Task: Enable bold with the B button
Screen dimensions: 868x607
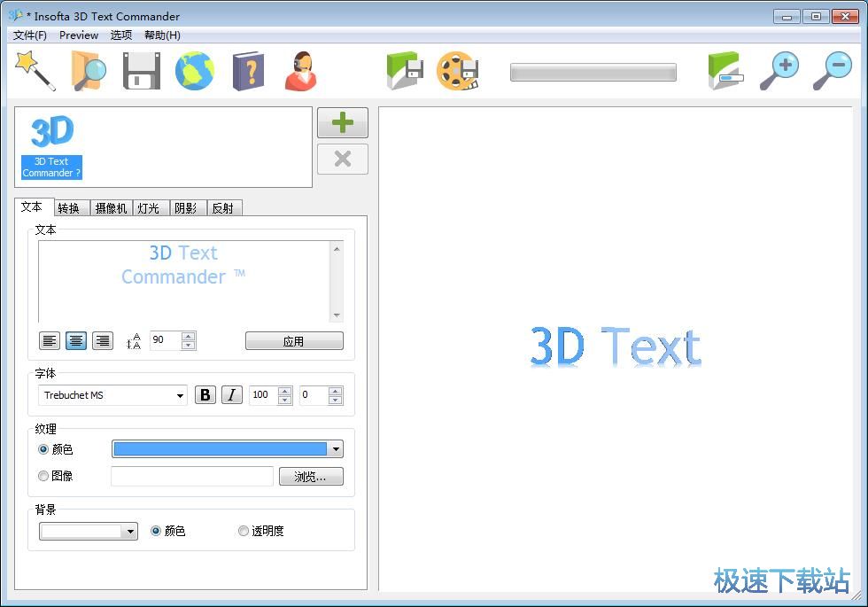Action: point(205,395)
